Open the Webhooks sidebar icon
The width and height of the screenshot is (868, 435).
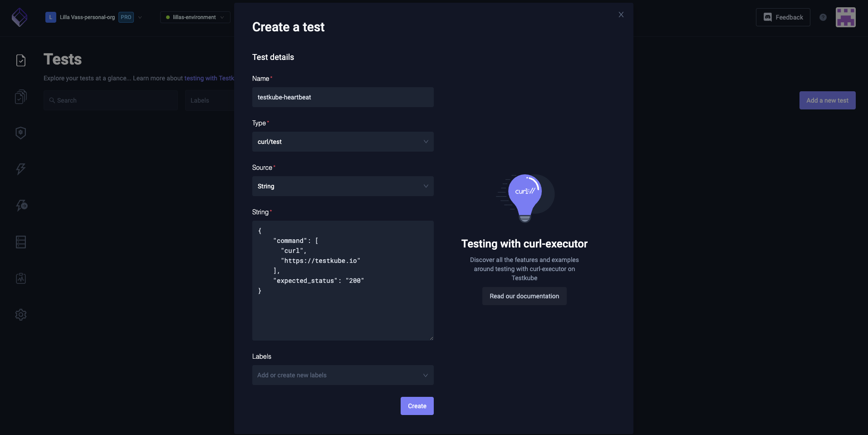pos(20,205)
